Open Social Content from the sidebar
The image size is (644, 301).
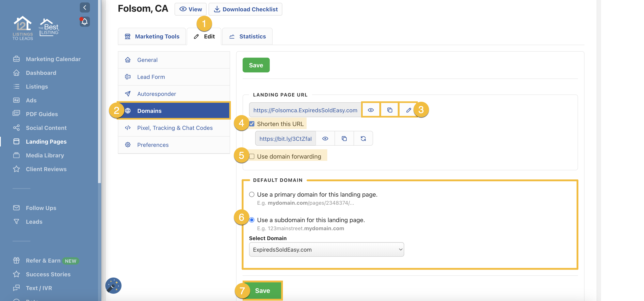(x=46, y=128)
